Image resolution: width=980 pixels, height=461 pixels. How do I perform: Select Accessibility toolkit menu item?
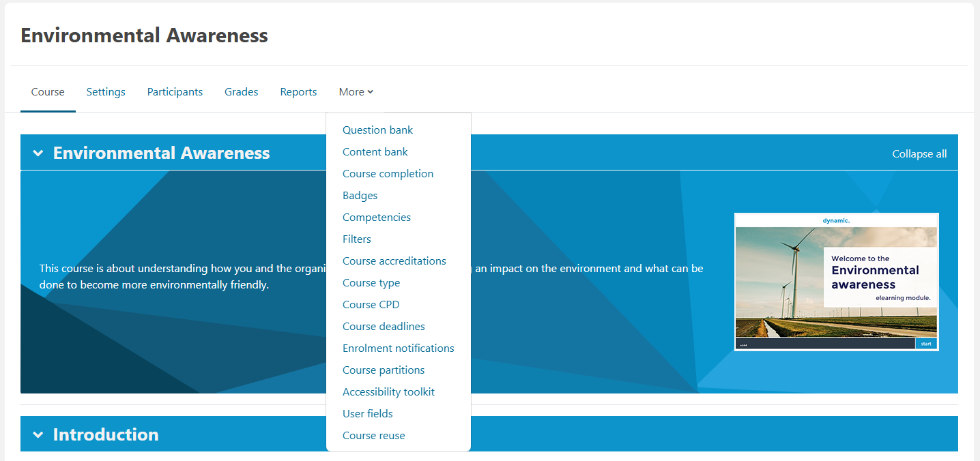point(388,392)
